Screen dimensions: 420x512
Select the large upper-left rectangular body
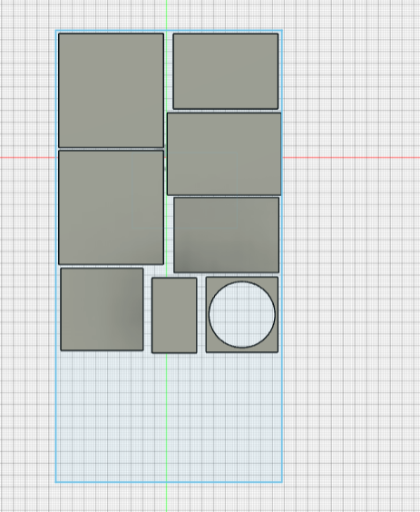(111, 91)
